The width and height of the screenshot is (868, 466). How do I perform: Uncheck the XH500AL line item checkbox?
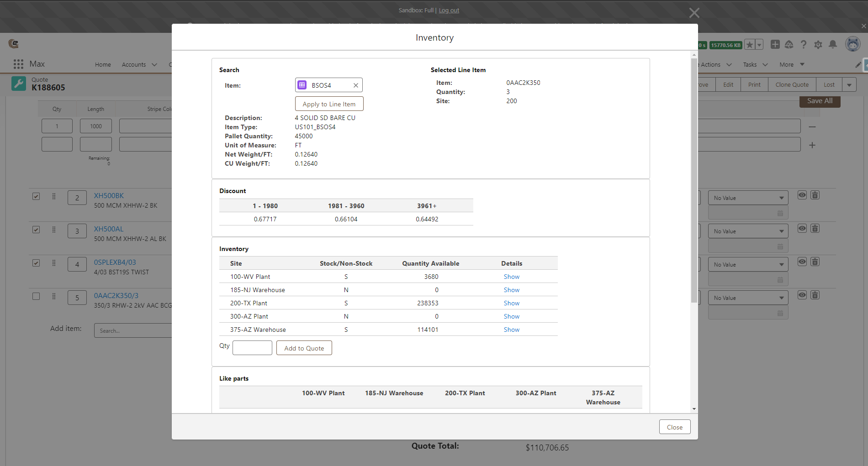36,230
